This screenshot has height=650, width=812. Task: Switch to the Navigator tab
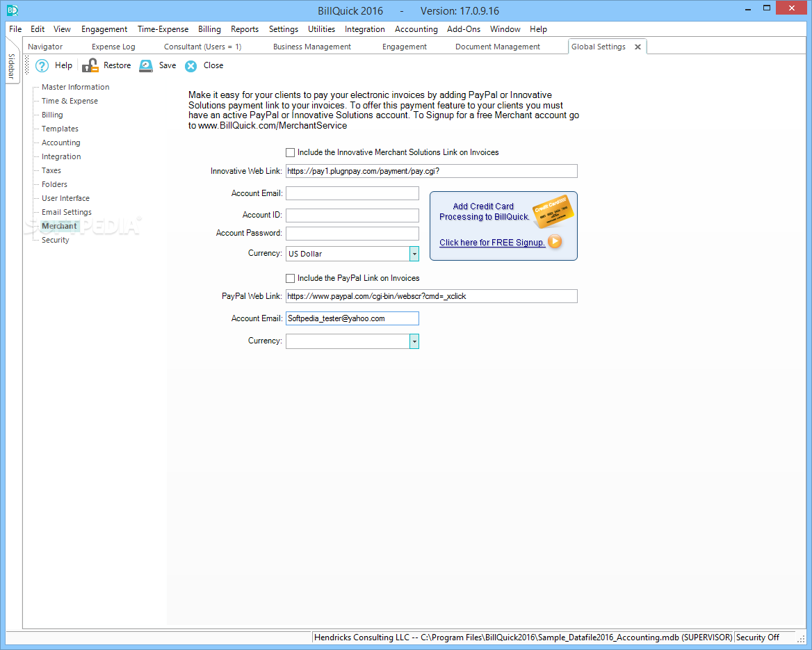45,47
